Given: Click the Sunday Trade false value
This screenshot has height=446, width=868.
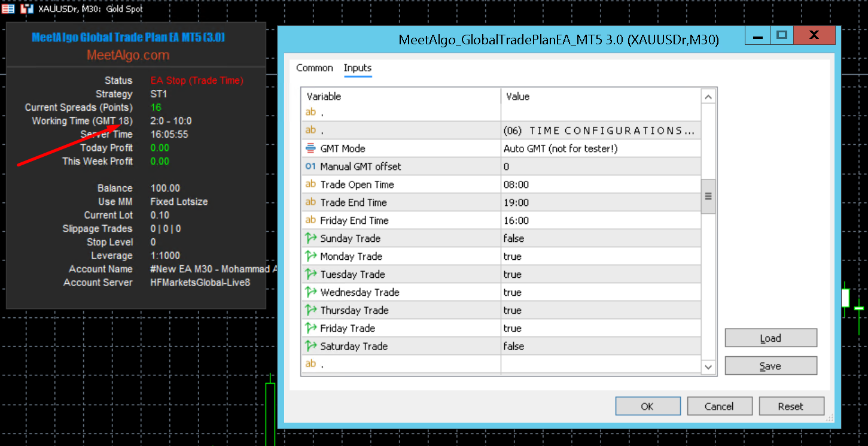Looking at the screenshot, I should pyautogui.click(x=514, y=238).
